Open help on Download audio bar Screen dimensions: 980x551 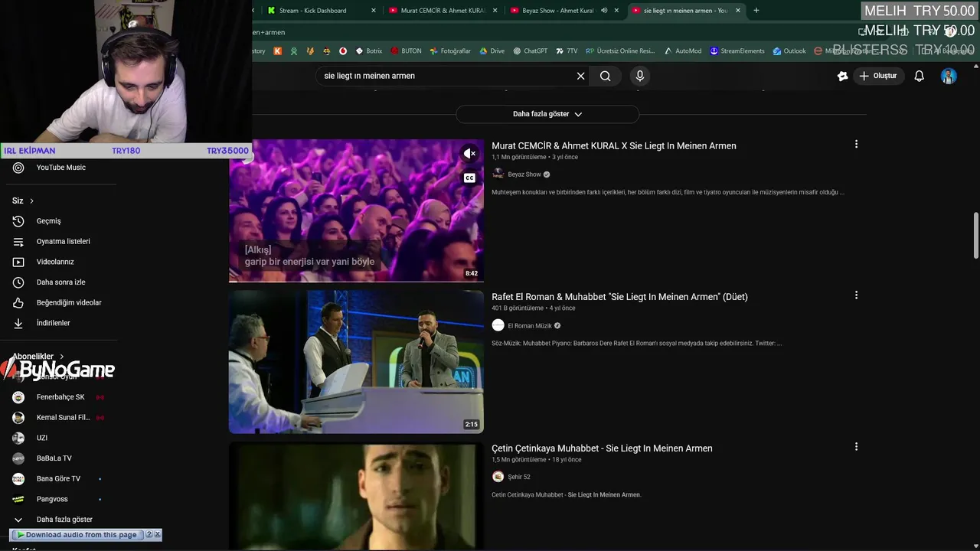[149, 534]
